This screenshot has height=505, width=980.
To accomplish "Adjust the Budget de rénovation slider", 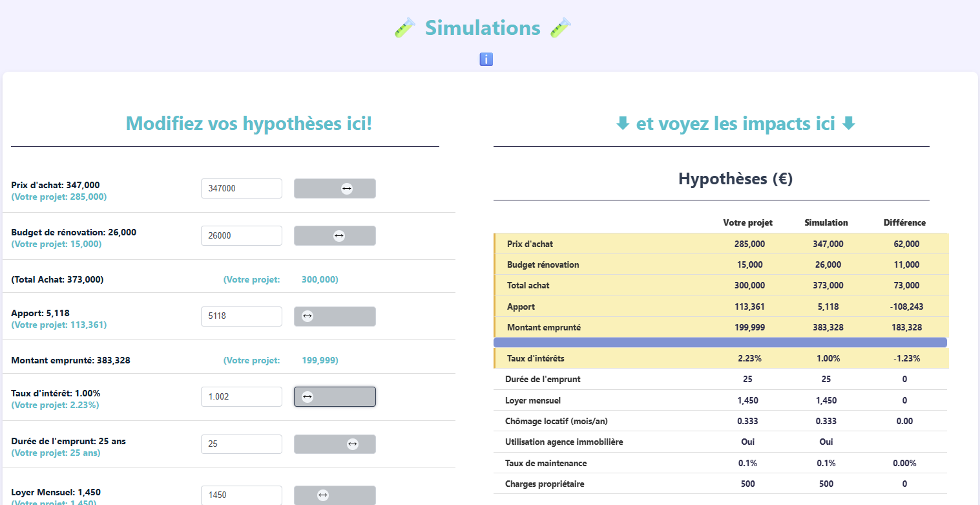I will tap(335, 235).
